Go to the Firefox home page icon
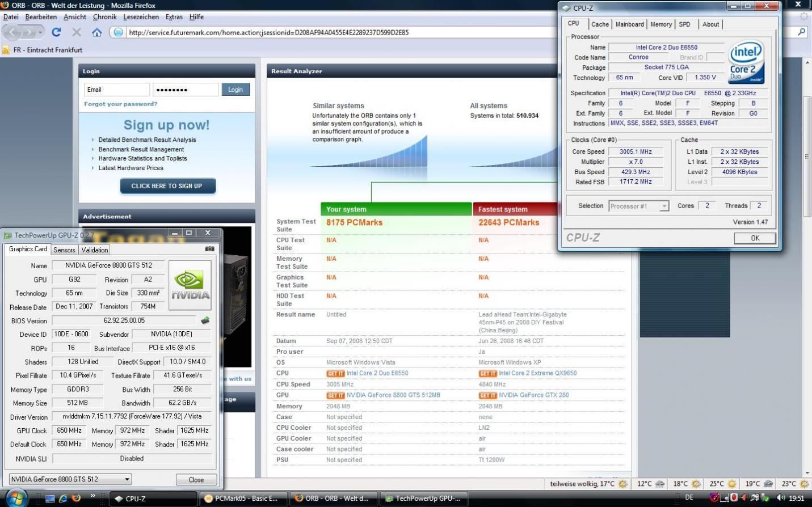 pos(97,32)
